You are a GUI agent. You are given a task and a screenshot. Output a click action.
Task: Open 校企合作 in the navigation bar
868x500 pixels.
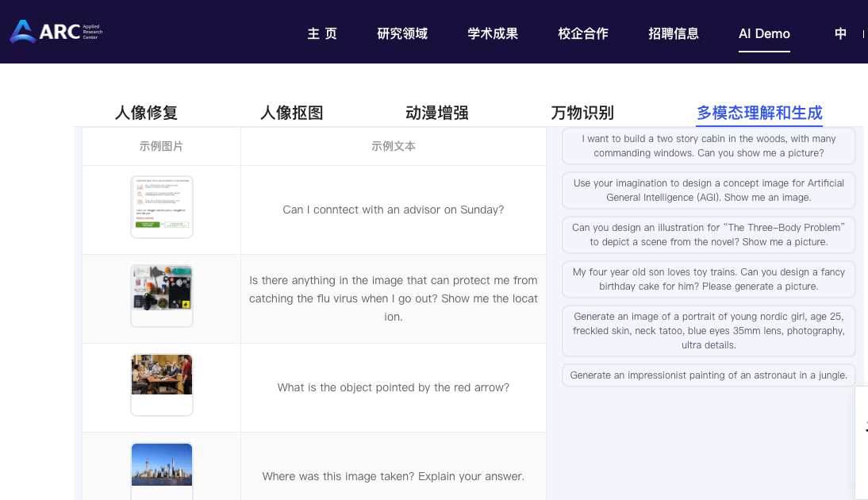(x=583, y=34)
